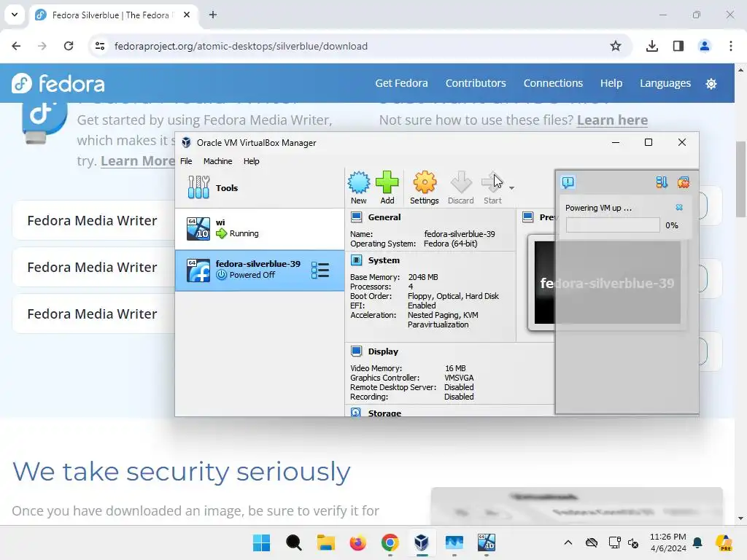Select the Tools item in VirtualBox
The image size is (747, 560).
pyautogui.click(x=260, y=187)
